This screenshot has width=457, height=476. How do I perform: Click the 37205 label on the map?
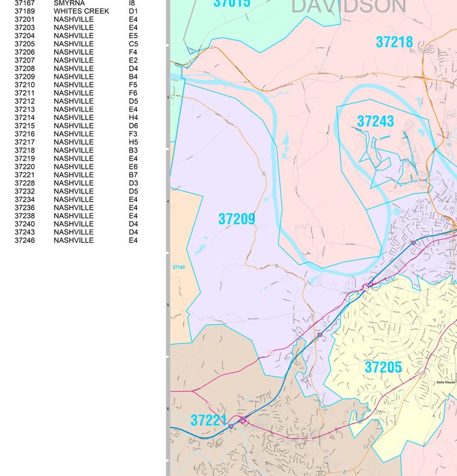(x=384, y=367)
